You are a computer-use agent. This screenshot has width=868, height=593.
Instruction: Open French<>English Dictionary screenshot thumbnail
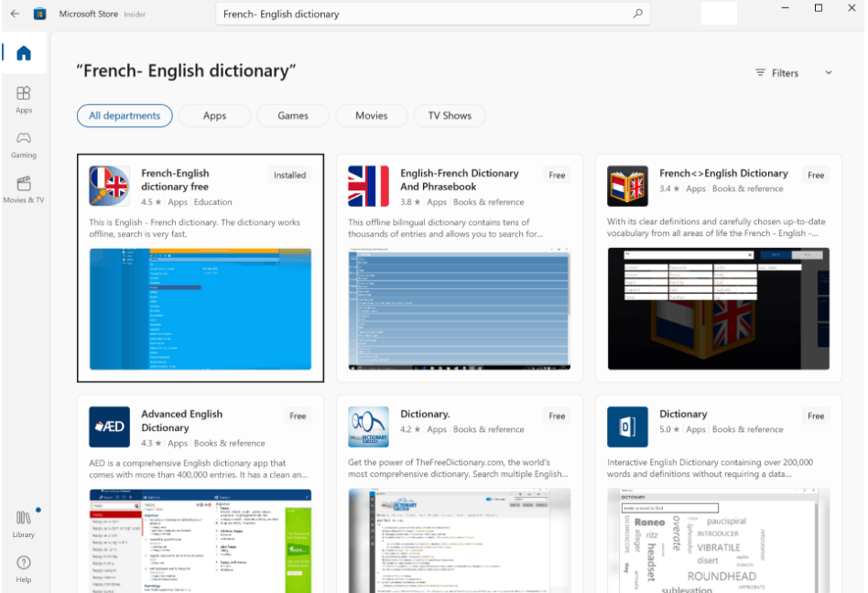pos(719,308)
